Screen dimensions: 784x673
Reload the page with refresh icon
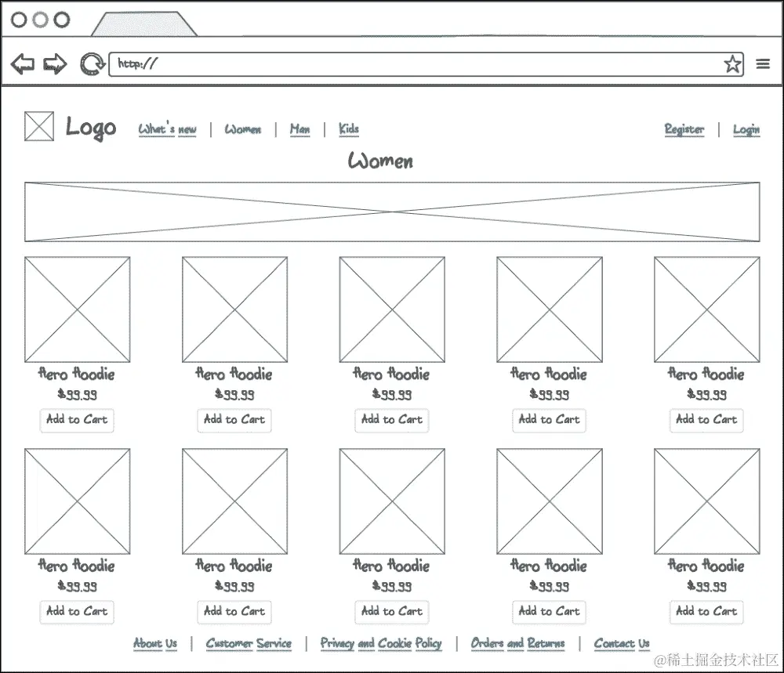[x=92, y=64]
